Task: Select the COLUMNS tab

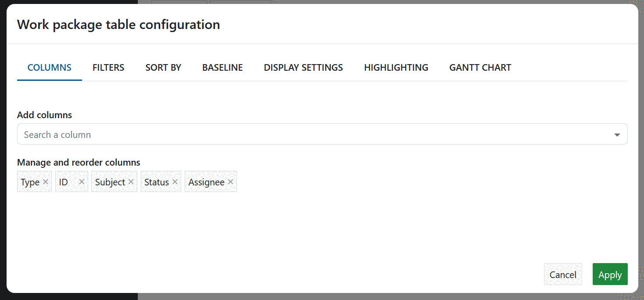Action: pos(49,67)
